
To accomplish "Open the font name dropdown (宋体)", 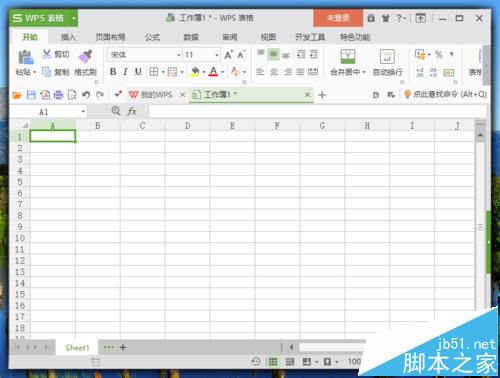I will tap(179, 55).
